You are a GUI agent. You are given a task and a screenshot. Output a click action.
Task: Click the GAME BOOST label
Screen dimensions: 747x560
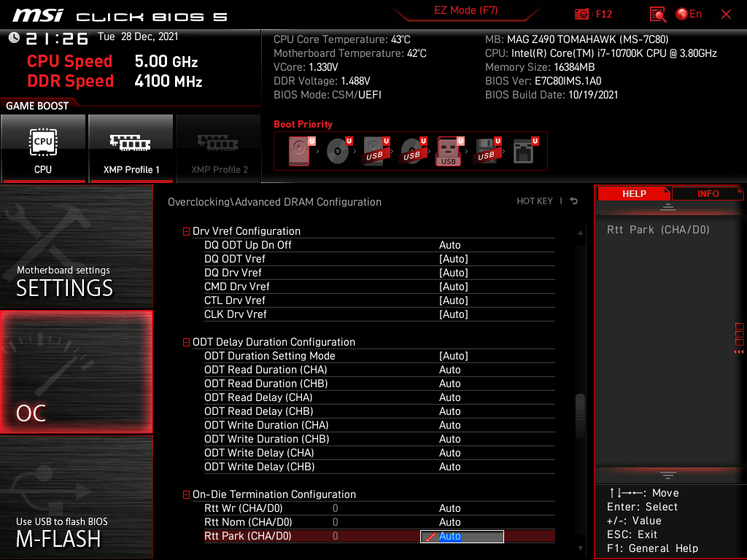pyautogui.click(x=37, y=106)
